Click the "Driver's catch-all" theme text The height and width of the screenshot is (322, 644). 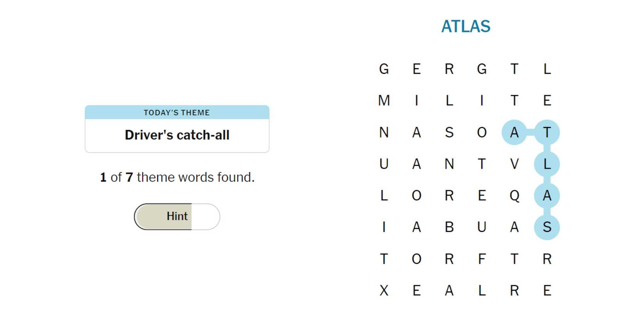[177, 135]
